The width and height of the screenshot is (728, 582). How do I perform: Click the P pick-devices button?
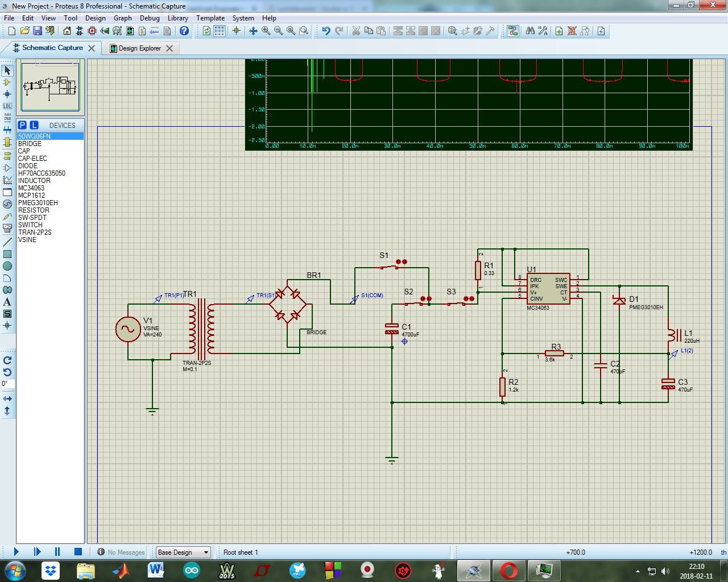coord(22,124)
